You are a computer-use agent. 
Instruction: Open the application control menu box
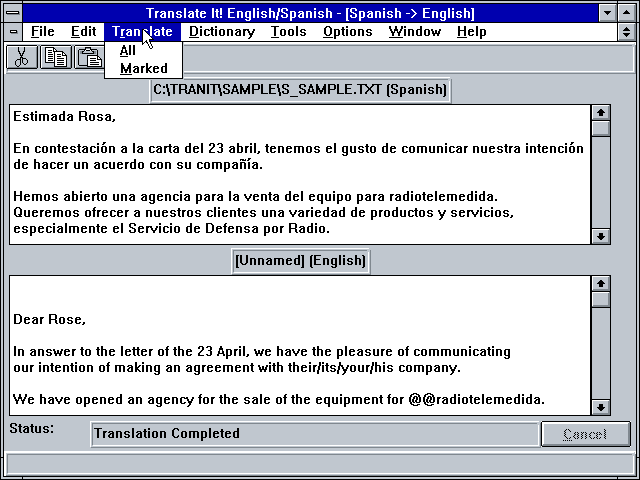click(x=13, y=13)
